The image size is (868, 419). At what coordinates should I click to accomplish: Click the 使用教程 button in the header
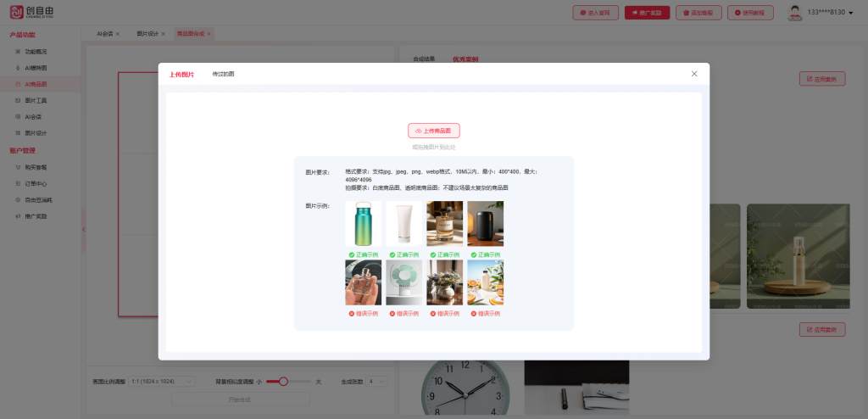[750, 13]
